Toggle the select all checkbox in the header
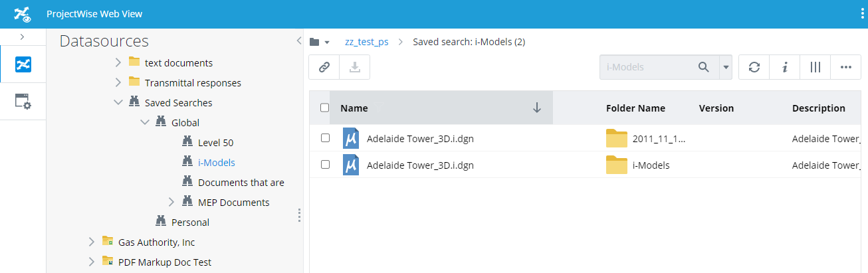This screenshot has height=273, width=868. [x=325, y=108]
